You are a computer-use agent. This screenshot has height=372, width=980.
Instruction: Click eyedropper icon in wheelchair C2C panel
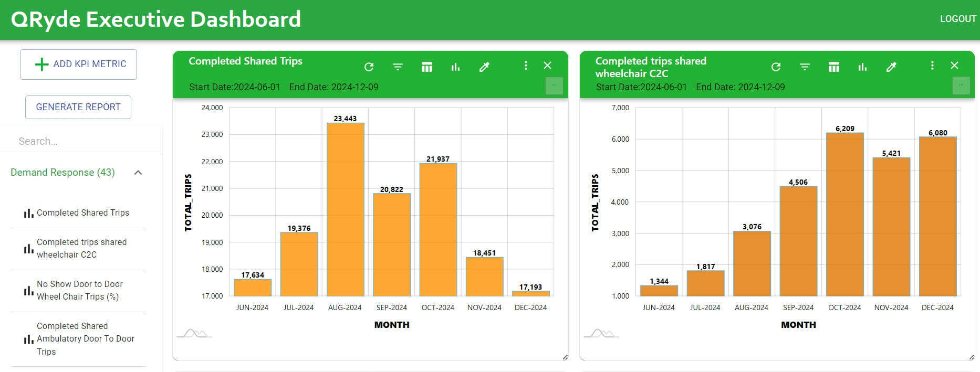coord(891,67)
